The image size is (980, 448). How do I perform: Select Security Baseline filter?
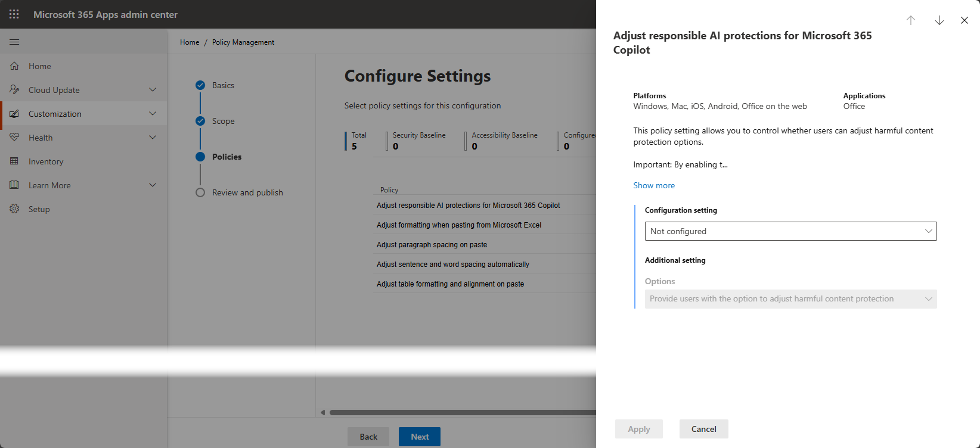pyautogui.click(x=417, y=141)
